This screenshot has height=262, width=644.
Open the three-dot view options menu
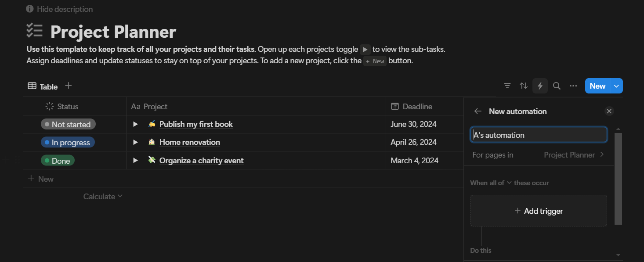coord(573,86)
